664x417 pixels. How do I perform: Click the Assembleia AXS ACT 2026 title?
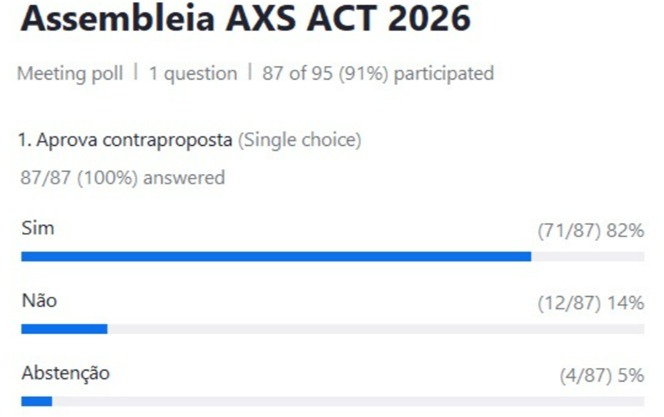pyautogui.click(x=246, y=22)
